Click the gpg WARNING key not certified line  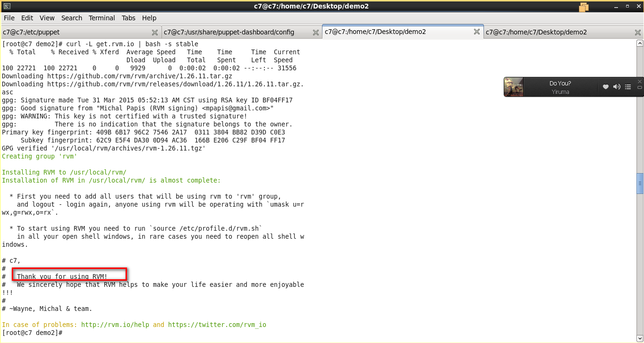pyautogui.click(x=125, y=116)
